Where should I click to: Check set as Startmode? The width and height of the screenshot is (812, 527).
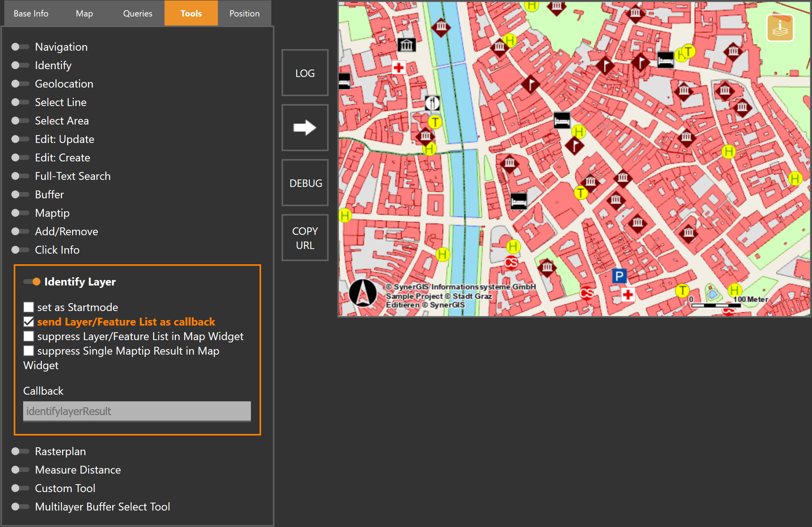pos(28,307)
